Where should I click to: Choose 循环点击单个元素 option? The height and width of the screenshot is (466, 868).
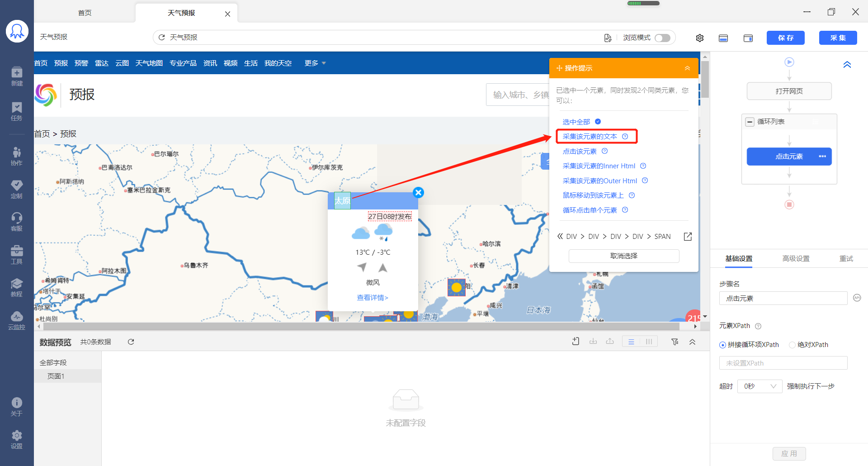pyautogui.click(x=590, y=210)
